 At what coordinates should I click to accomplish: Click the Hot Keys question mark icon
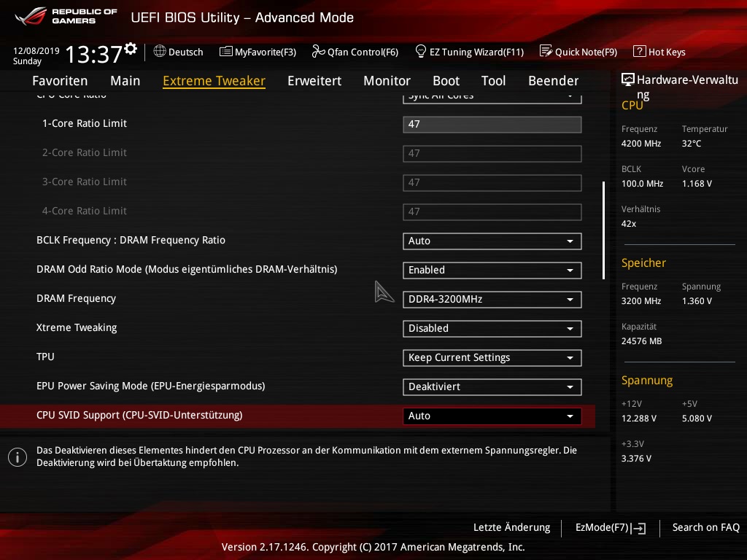(639, 51)
